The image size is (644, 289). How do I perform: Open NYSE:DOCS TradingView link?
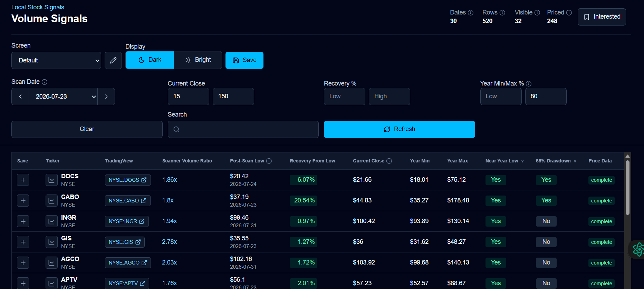click(128, 180)
